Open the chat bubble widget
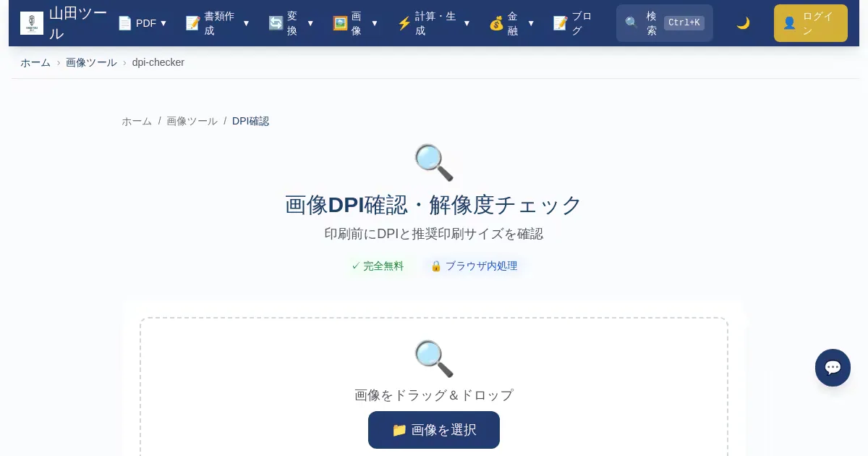The width and height of the screenshot is (868, 456). 833,368
